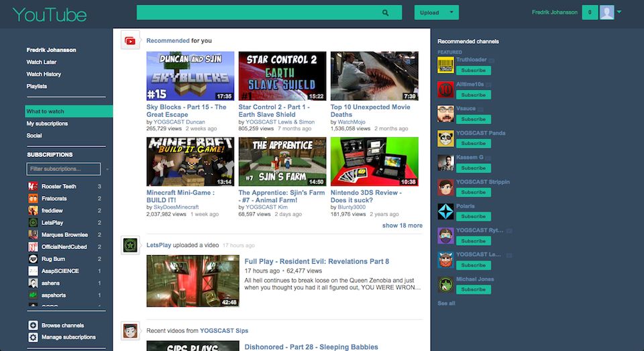644x351 pixels.
Task: Click Rooster Teeth channel icon
Action: [34, 186]
